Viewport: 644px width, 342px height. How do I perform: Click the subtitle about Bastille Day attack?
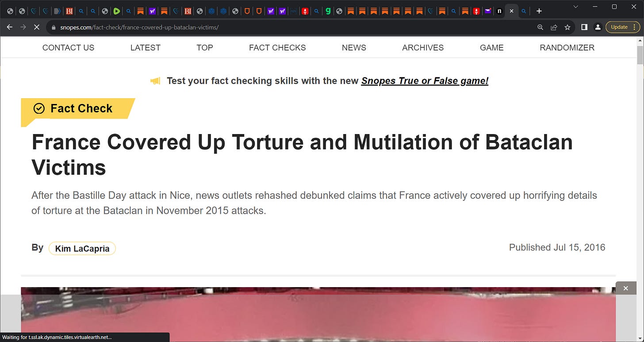tap(314, 203)
